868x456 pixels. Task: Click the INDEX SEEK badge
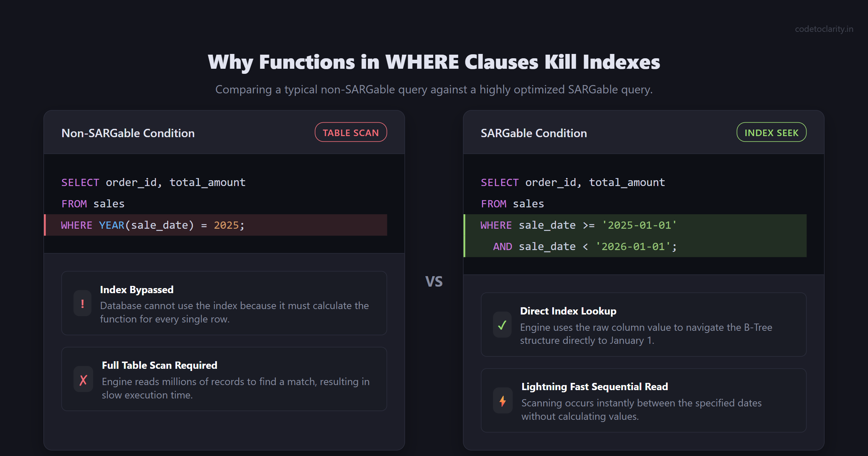771,132
